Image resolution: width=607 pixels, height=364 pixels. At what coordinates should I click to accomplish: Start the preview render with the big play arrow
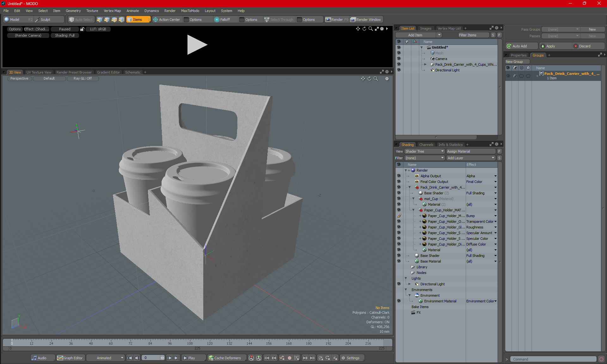point(197,45)
